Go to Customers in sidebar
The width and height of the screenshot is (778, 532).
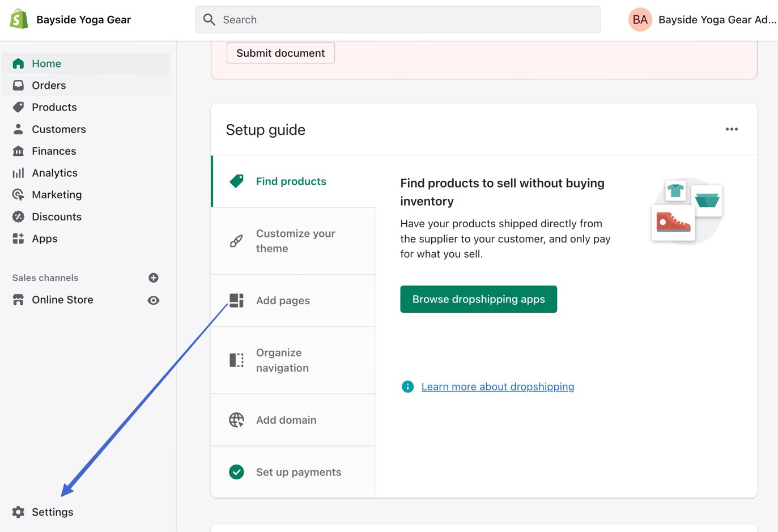click(x=58, y=129)
